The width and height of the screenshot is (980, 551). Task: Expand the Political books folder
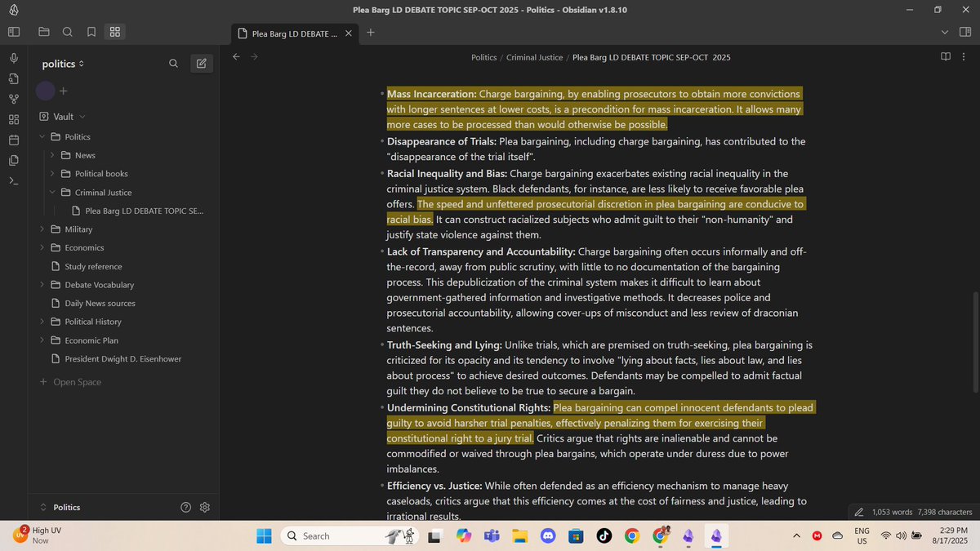pos(51,174)
